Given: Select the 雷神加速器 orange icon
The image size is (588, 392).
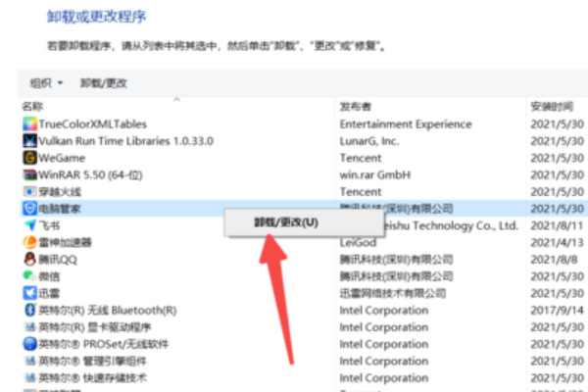Looking at the screenshot, I should pos(30,242).
